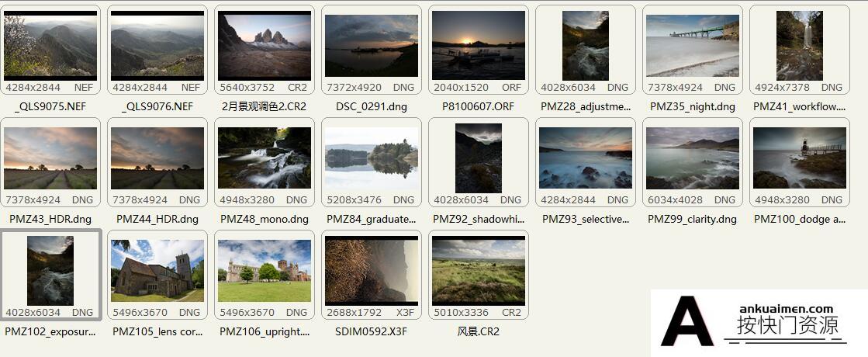Select the _QLS9076.NEF mountain image

(157, 46)
